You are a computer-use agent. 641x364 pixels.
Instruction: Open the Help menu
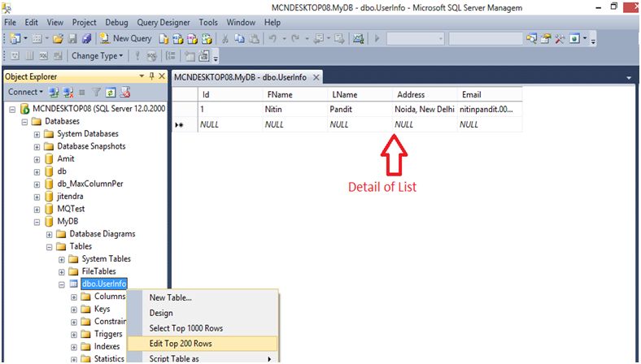pyautogui.click(x=272, y=23)
